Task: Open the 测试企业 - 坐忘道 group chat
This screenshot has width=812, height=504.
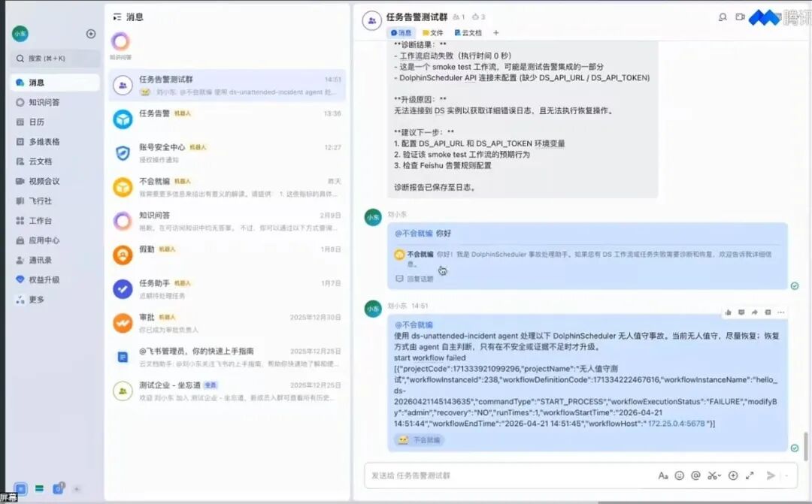Action: coord(227,391)
